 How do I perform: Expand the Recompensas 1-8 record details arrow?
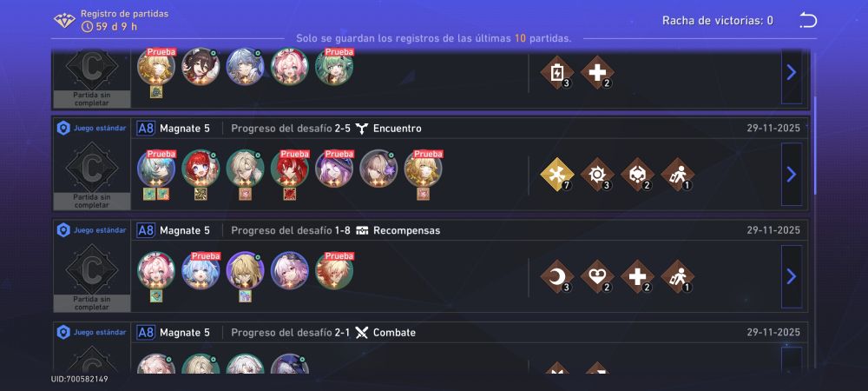point(791,276)
